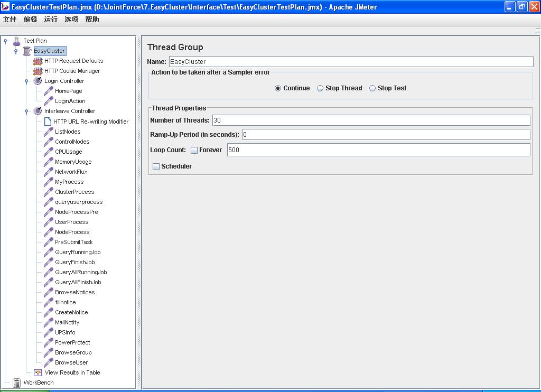541x392 pixels.
Task: Click the Interleave Controller icon
Action: [38, 111]
